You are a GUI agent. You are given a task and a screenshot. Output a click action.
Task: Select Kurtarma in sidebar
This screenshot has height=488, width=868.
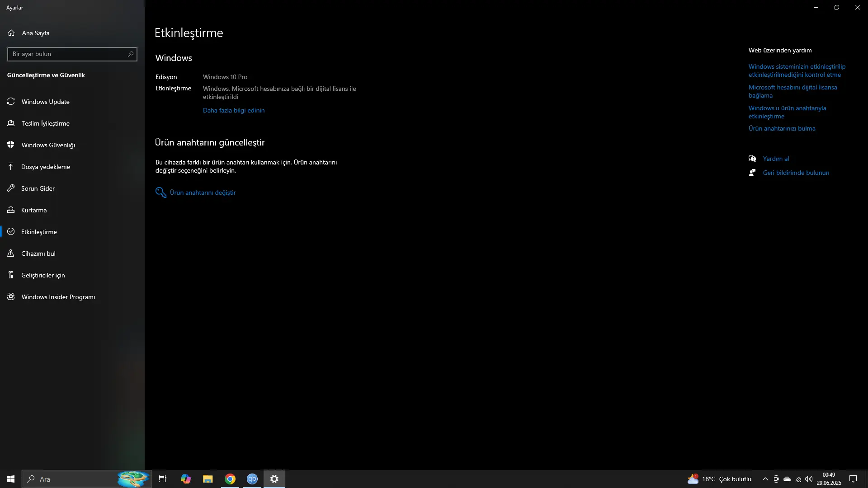(x=72, y=210)
